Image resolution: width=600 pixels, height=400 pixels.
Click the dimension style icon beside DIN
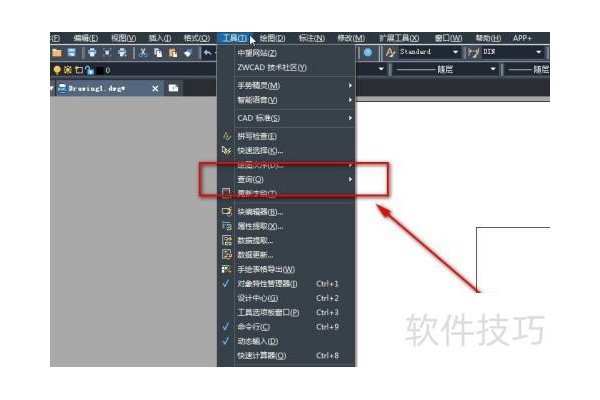pos(474,52)
